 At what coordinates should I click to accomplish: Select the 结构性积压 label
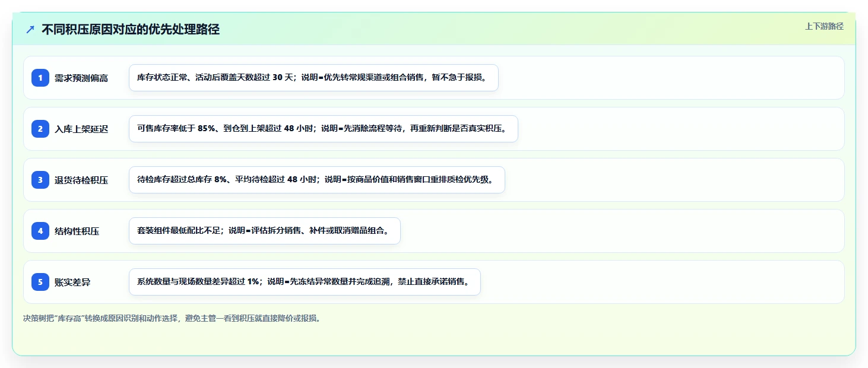(77, 231)
